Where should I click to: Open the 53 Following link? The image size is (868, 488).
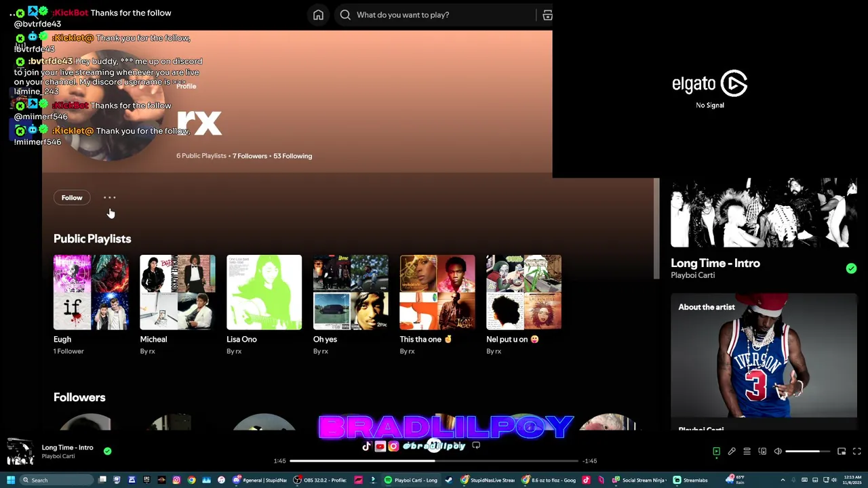[292, 156]
